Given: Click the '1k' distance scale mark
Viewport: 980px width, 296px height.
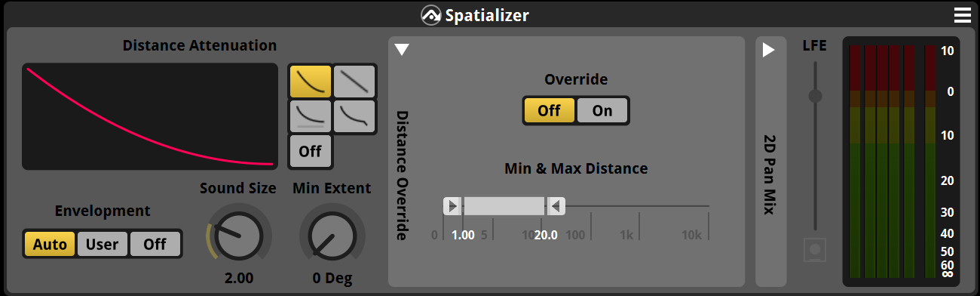Looking at the screenshot, I should [626, 235].
